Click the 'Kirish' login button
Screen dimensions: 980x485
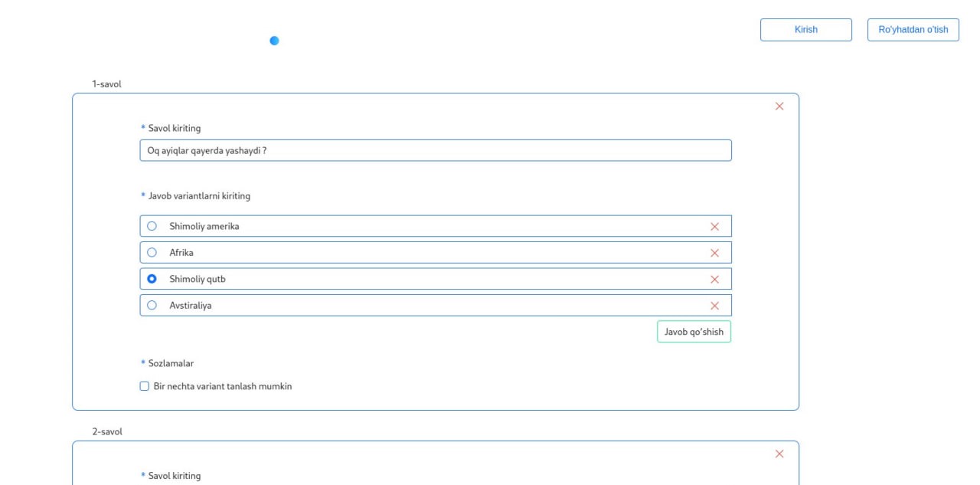coord(805,30)
